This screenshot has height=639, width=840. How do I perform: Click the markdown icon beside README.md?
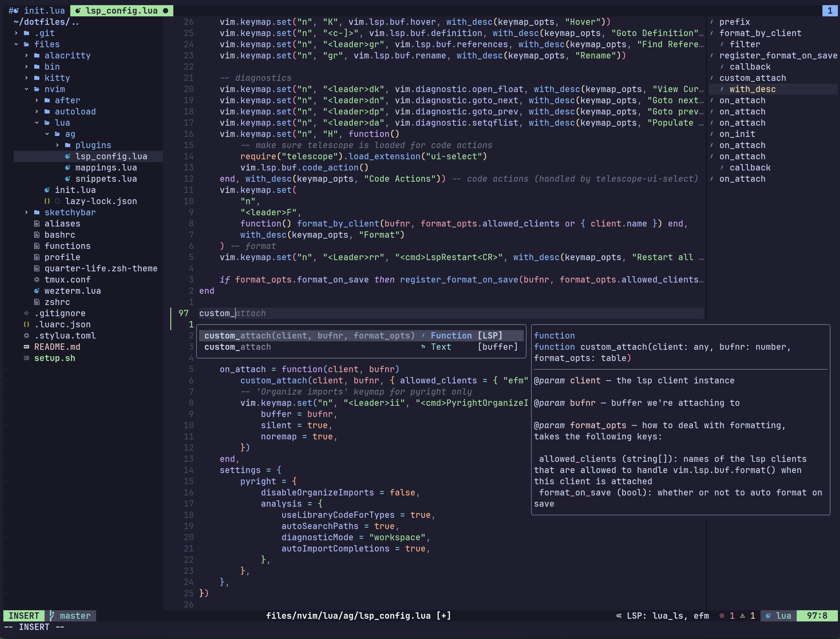[26, 347]
